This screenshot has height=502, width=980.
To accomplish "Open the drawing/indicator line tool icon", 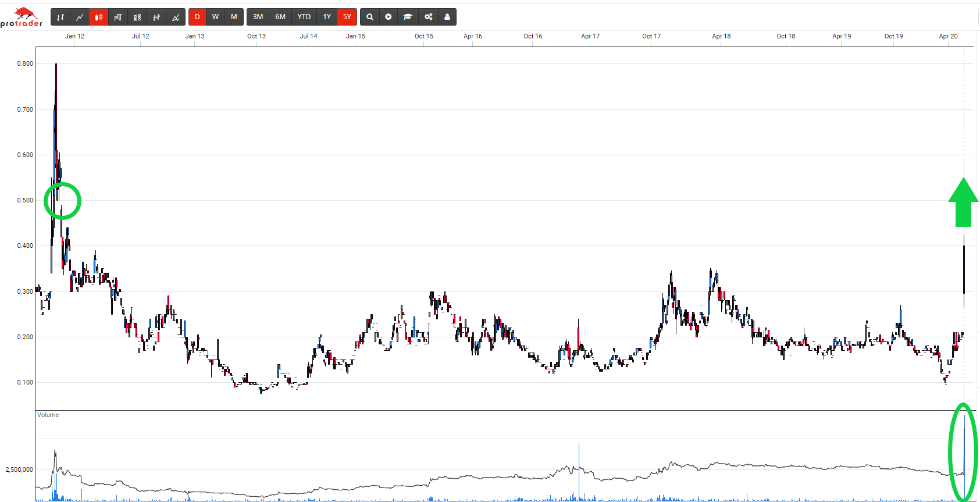I will click(x=176, y=17).
